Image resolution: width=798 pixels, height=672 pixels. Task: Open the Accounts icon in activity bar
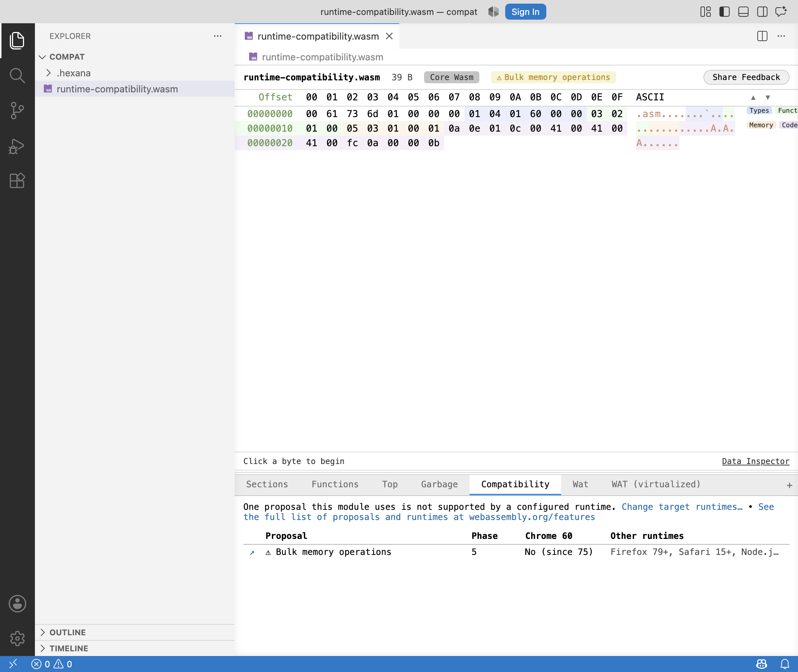pos(17,603)
